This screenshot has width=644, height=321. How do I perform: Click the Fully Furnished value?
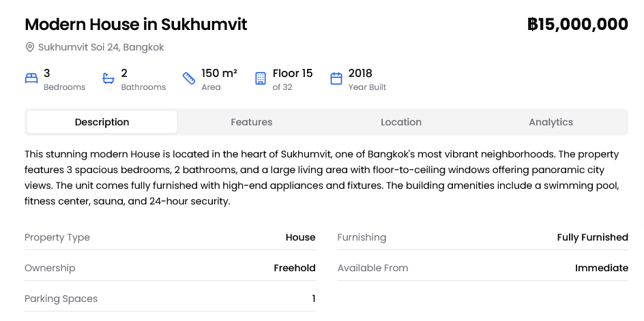(x=592, y=237)
